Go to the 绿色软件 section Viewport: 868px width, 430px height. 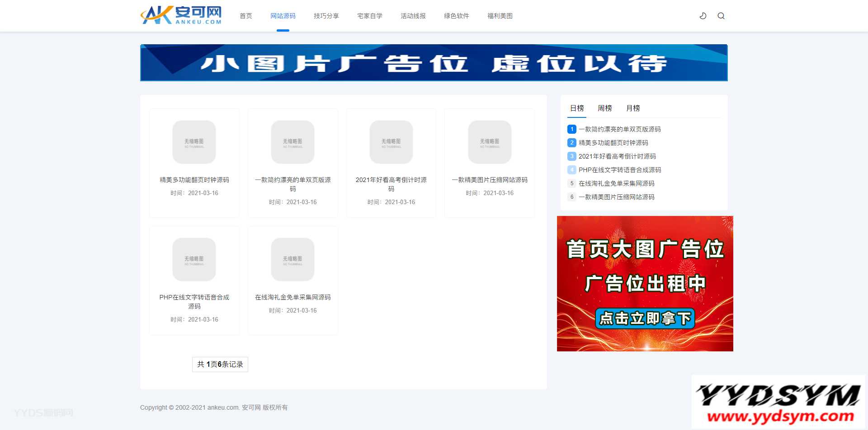click(456, 16)
